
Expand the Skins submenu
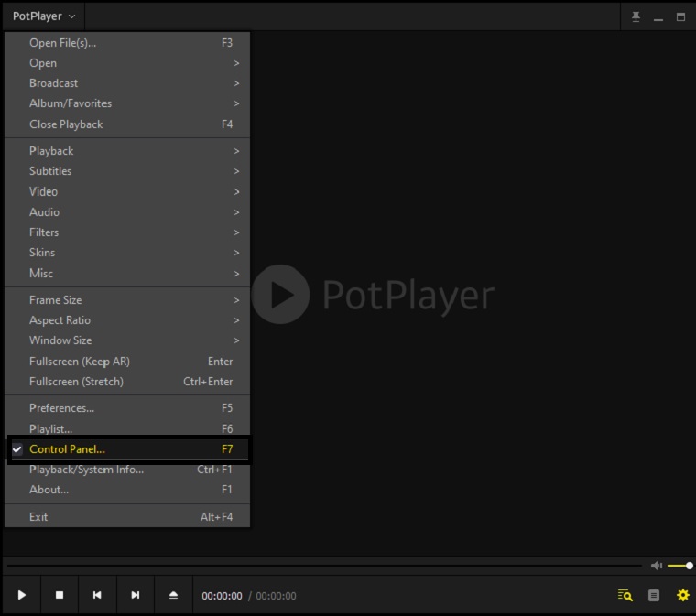127,253
